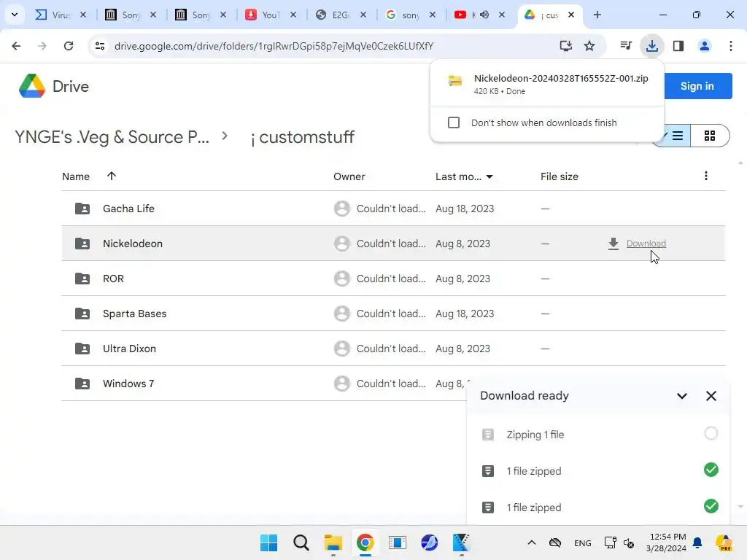Click the File size column header
The image size is (747, 560).
click(560, 176)
